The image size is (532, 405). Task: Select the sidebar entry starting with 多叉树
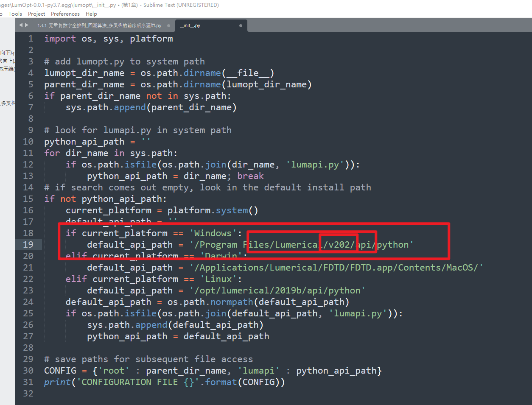coord(8,102)
